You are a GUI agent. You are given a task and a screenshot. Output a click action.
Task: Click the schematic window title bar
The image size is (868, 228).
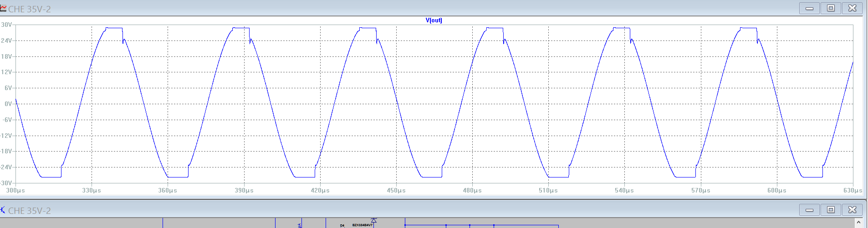[410, 210]
